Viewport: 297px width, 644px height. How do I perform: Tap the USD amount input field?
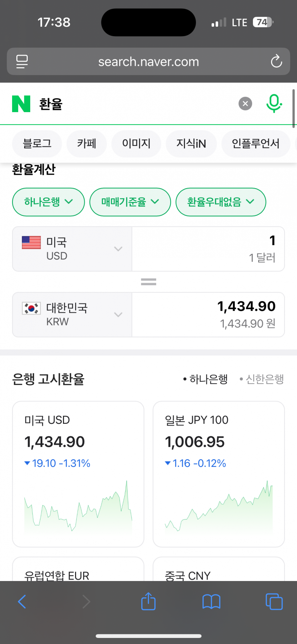pos(208,249)
